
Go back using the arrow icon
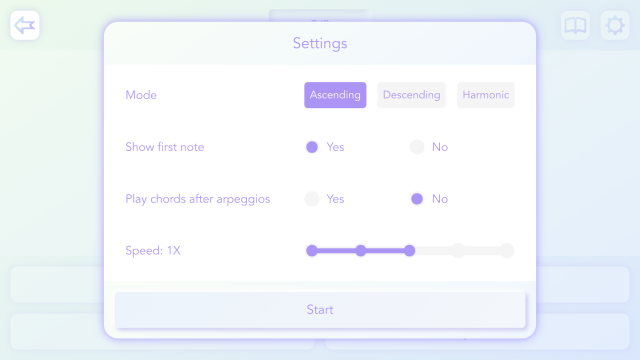point(25,25)
